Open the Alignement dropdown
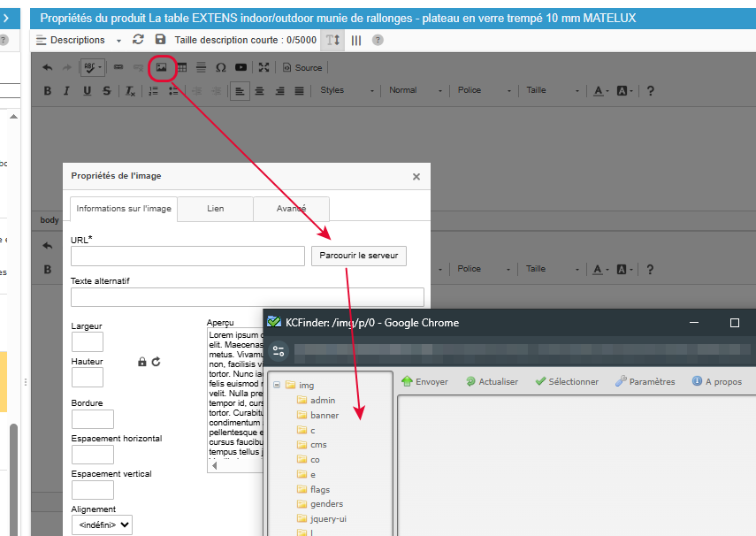The height and width of the screenshot is (536, 756). (x=102, y=525)
